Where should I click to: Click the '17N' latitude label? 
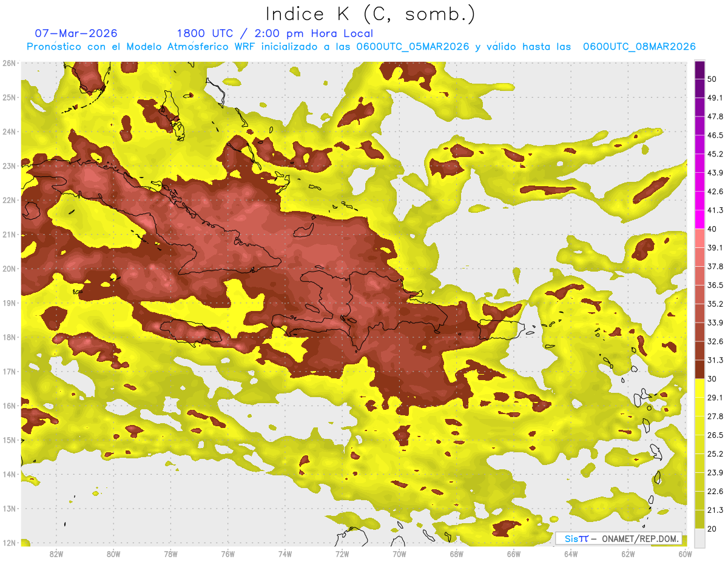pos(9,372)
